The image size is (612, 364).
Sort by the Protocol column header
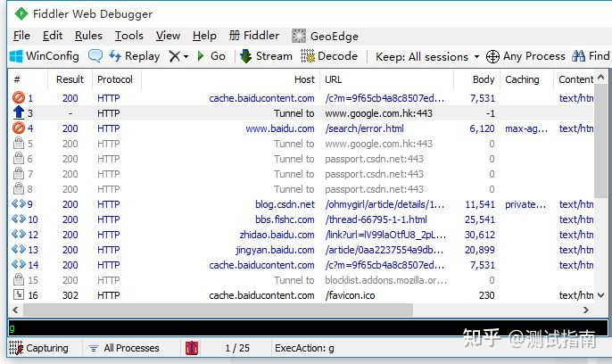tap(117, 79)
